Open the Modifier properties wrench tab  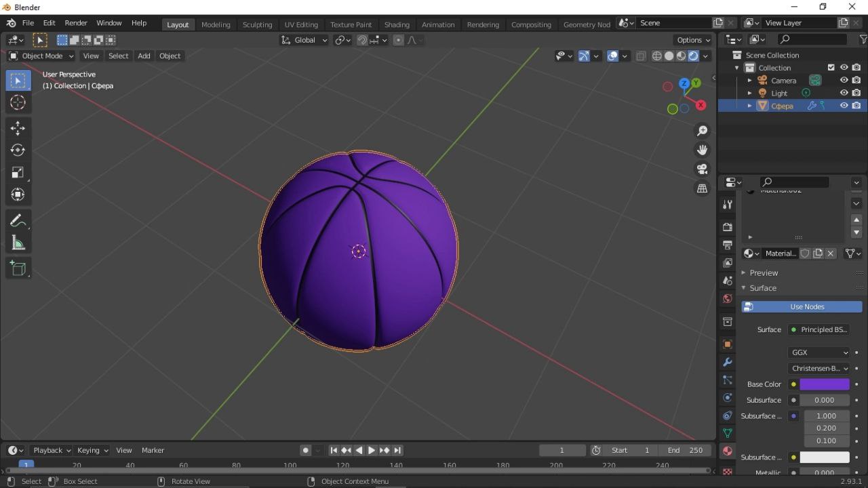(x=728, y=362)
